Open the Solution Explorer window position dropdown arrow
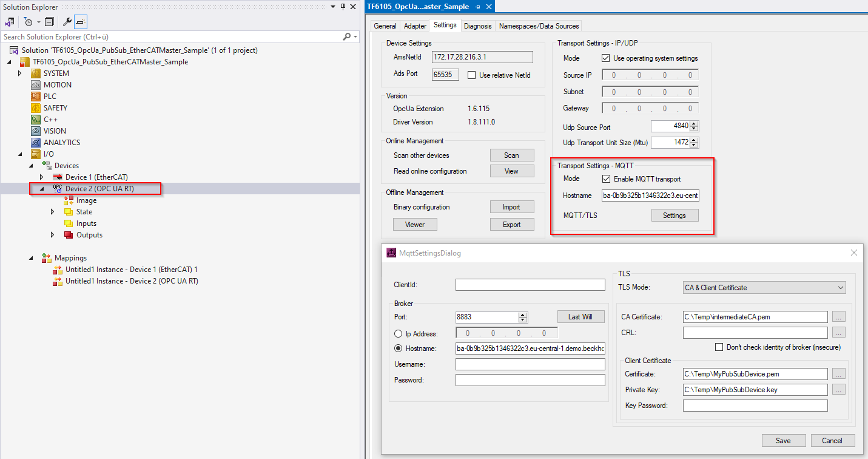The width and height of the screenshot is (868, 459). click(334, 7)
